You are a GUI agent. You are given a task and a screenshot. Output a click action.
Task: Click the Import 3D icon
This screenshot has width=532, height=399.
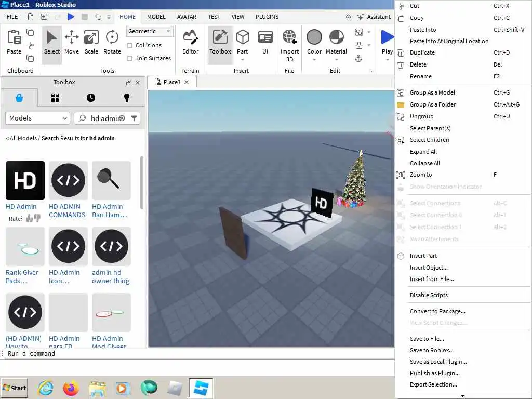point(289,37)
